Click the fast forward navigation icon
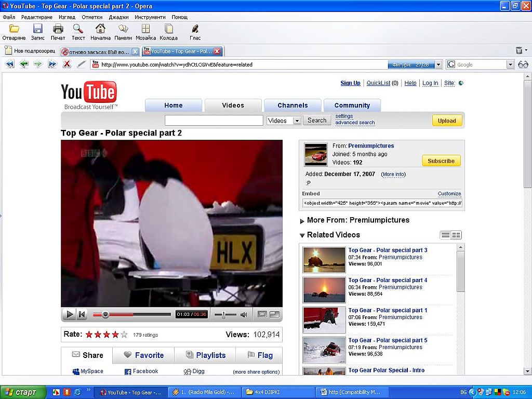Screen dimensions: 532x399 tap(52, 64)
